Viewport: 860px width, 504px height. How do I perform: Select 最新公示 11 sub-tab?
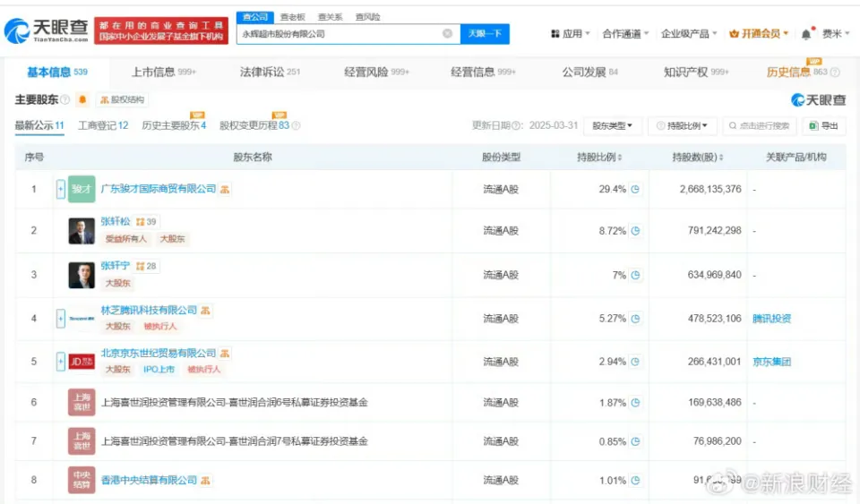39,125
